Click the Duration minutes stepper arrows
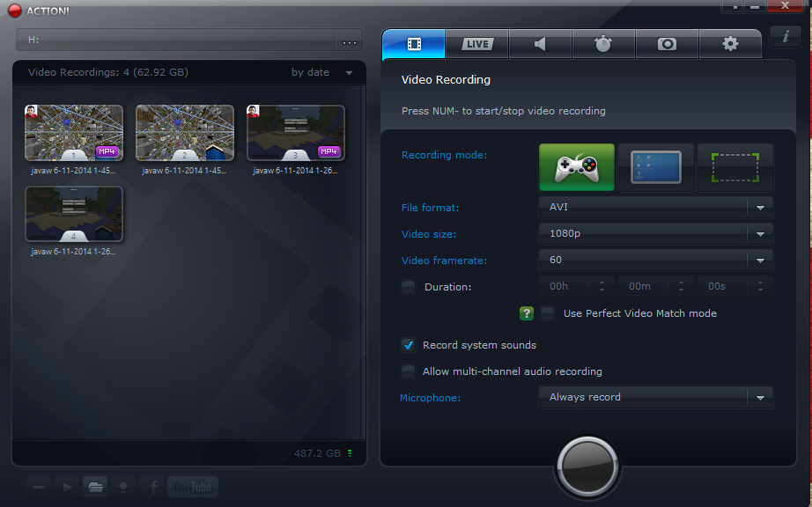 tap(681, 286)
